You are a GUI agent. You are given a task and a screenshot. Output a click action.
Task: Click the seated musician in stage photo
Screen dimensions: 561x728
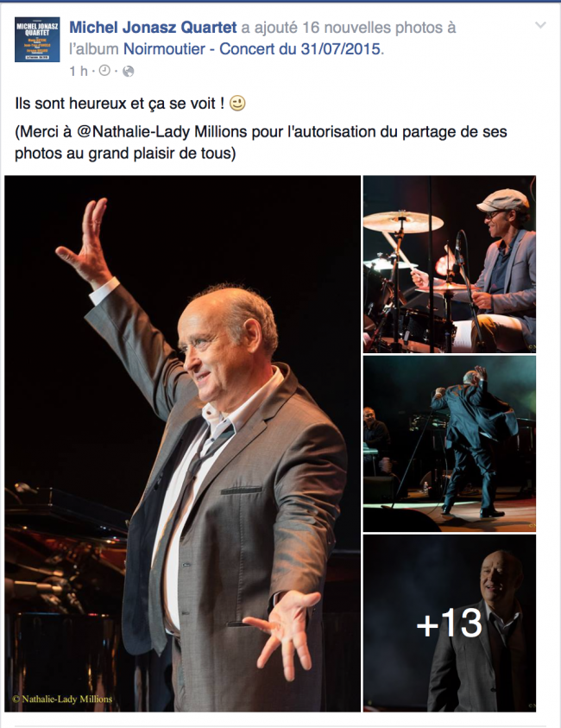click(375, 434)
